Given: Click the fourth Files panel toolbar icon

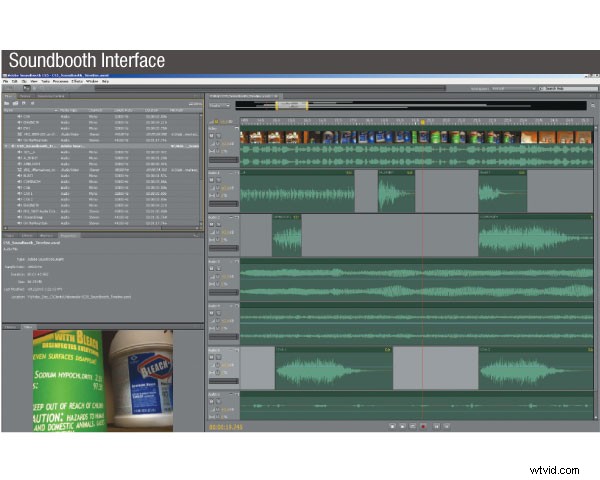Looking at the screenshot, I should tap(33, 103).
